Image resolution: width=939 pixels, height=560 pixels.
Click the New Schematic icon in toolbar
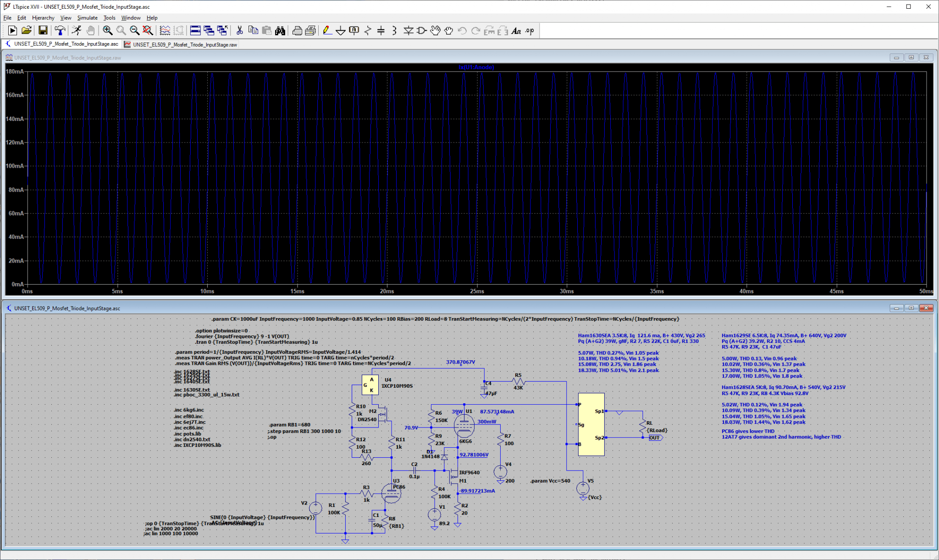(x=12, y=31)
